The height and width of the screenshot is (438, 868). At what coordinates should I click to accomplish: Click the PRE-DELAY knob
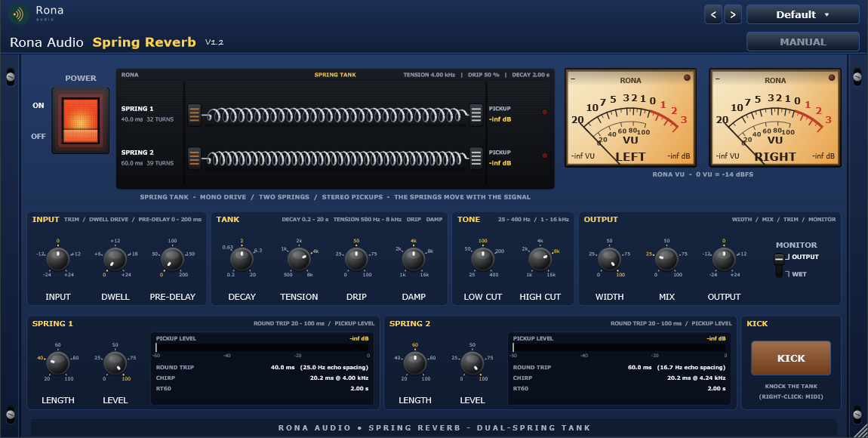tap(172, 258)
